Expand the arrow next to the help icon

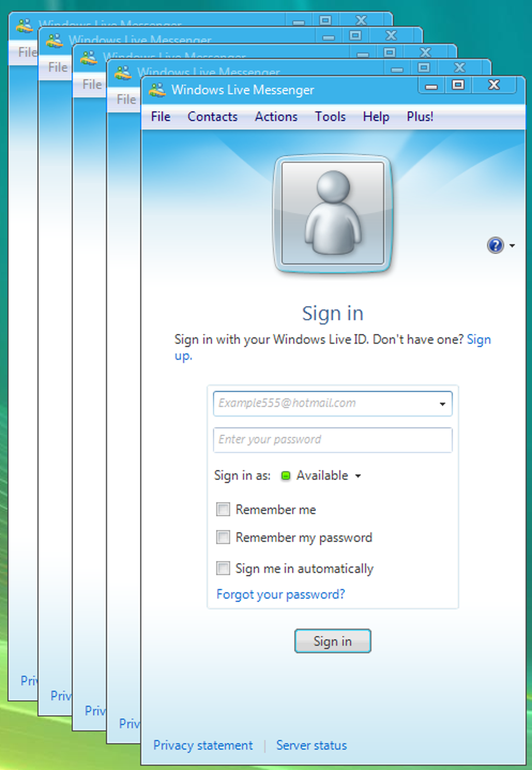(x=512, y=245)
